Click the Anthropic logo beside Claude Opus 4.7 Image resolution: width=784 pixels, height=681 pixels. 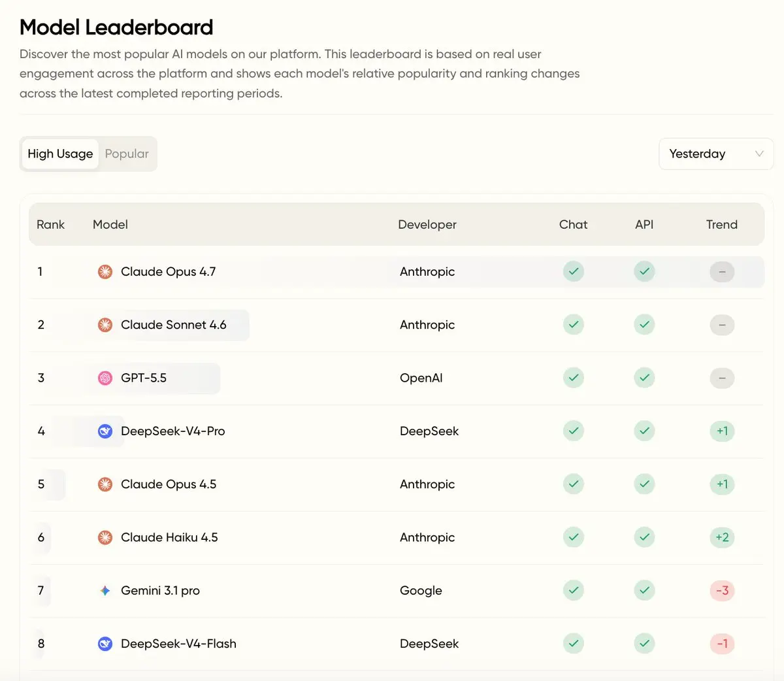pos(105,272)
